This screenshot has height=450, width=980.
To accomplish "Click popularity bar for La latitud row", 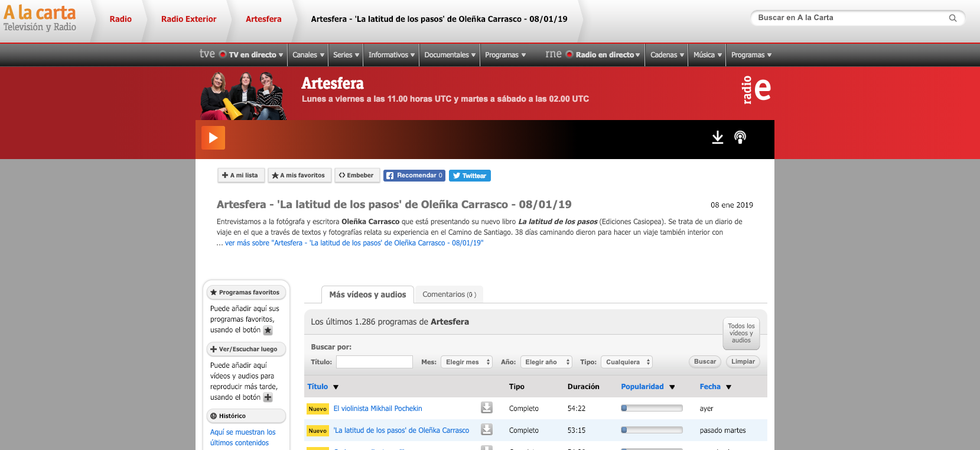I will tap(652, 430).
